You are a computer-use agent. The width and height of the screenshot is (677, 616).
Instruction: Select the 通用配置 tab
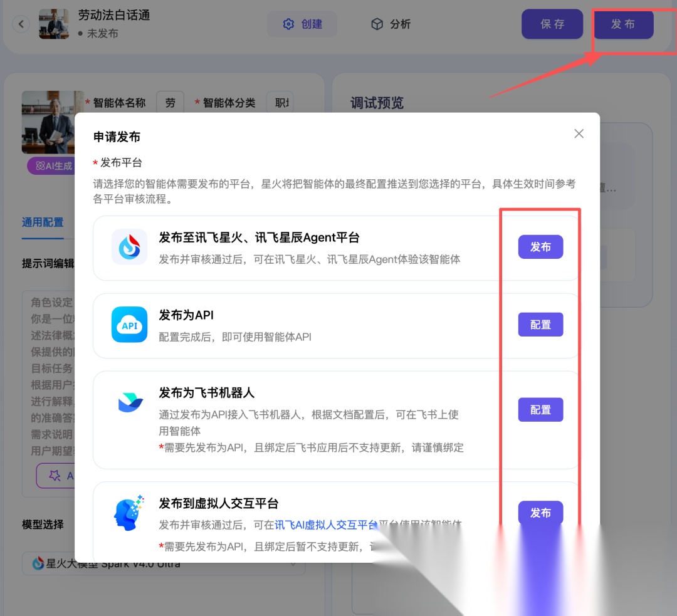pyautogui.click(x=43, y=222)
